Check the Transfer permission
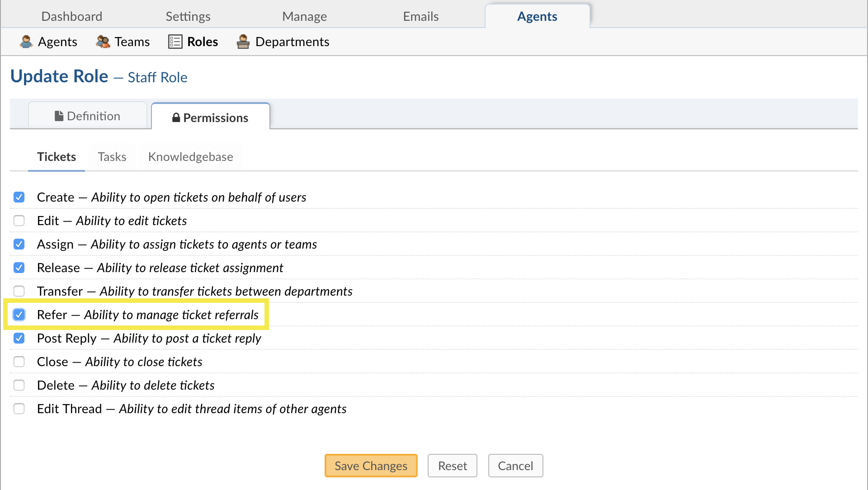The width and height of the screenshot is (868, 490). coord(19,291)
